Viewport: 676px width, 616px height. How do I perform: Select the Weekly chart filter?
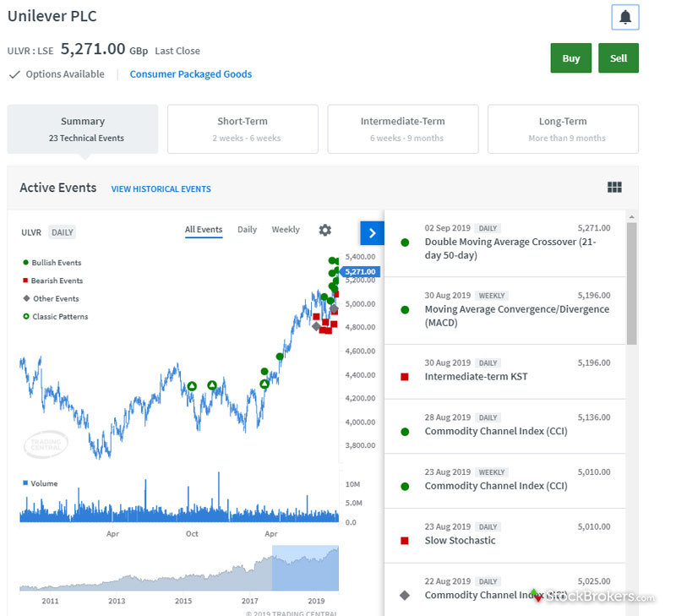[285, 229]
